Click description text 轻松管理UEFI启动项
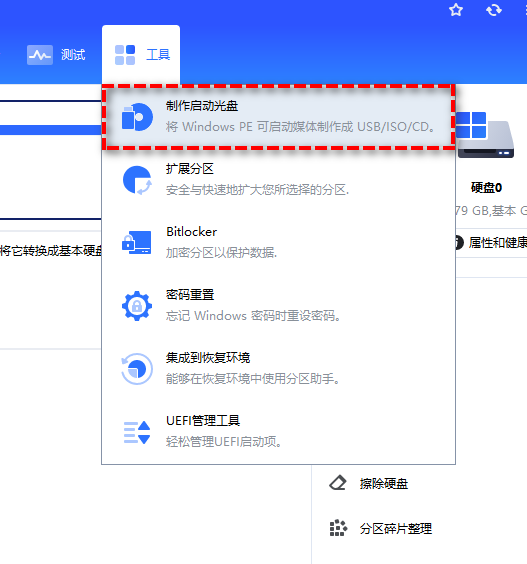 click(x=223, y=442)
